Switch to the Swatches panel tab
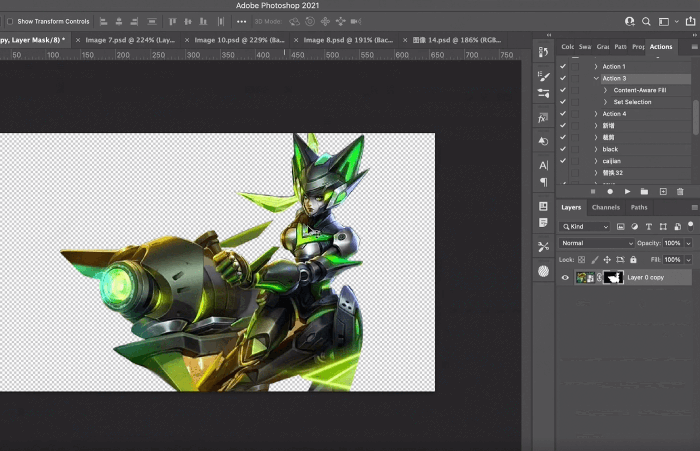The image size is (700, 451). [x=585, y=46]
